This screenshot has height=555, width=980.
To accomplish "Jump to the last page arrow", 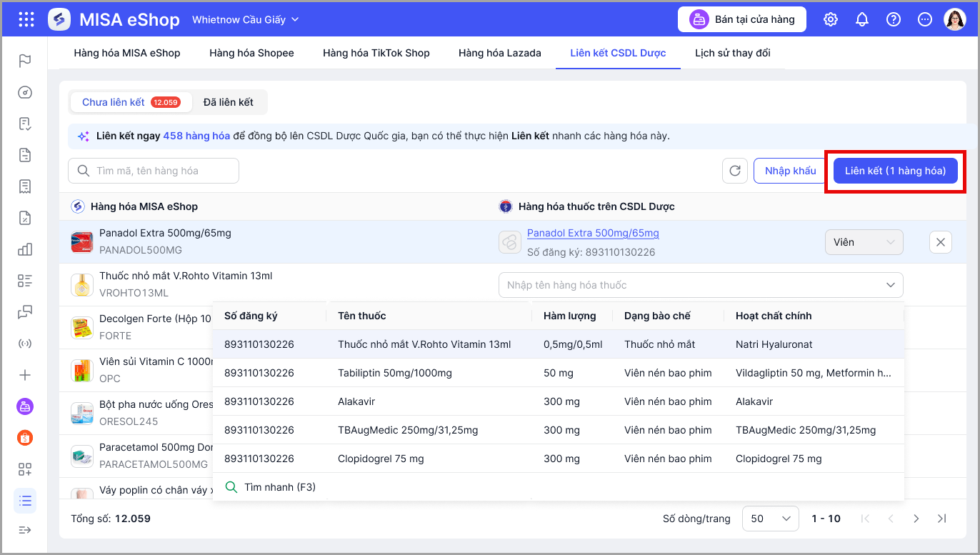I will 942,519.
